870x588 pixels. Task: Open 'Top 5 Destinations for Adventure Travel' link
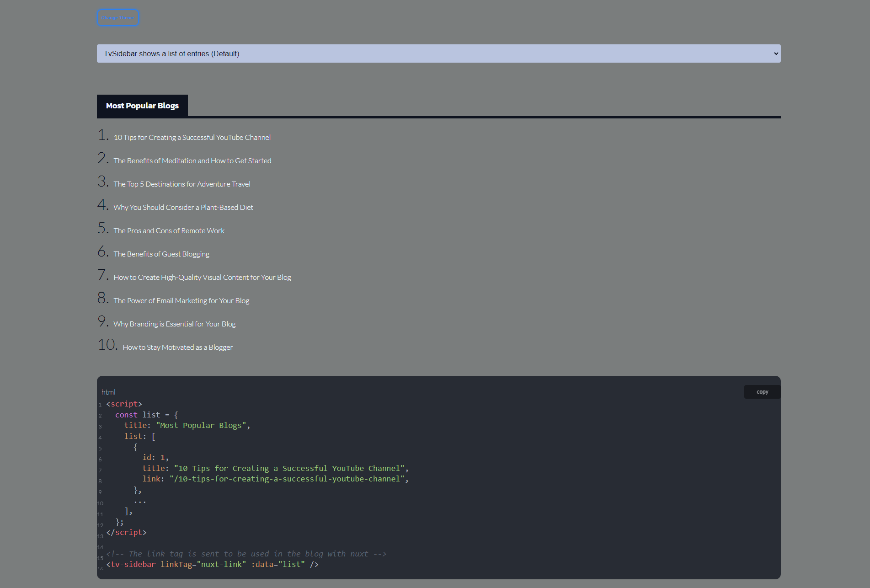pos(182,184)
